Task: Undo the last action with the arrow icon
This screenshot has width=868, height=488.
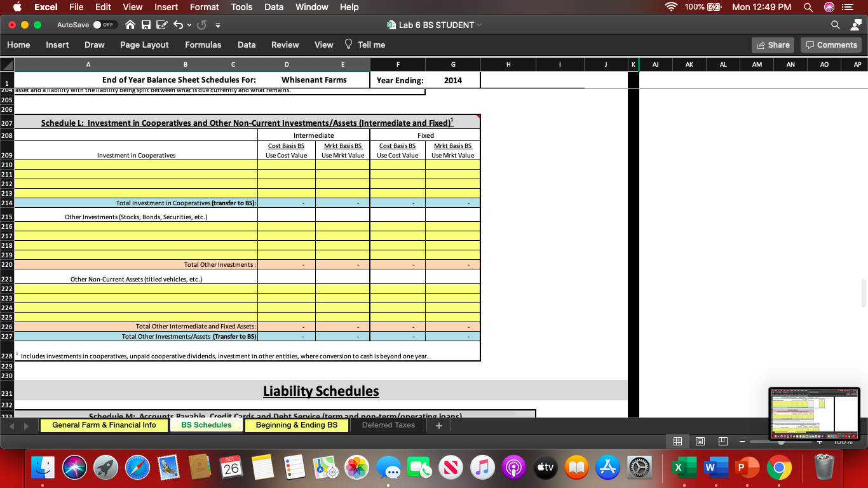Action: click(x=178, y=25)
